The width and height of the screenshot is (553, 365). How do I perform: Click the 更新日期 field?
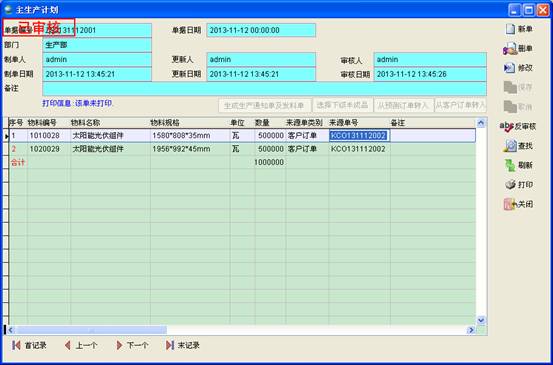coord(261,74)
